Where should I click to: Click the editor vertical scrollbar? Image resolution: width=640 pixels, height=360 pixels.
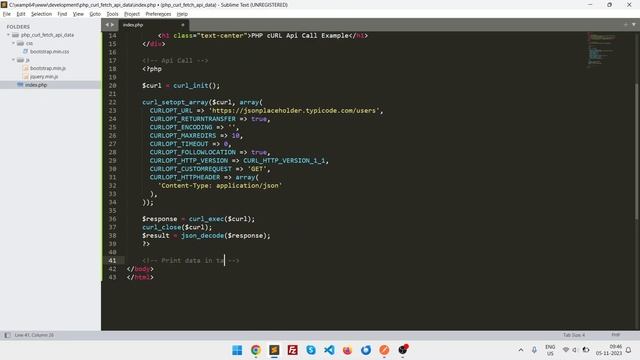pyautogui.click(x=637, y=152)
